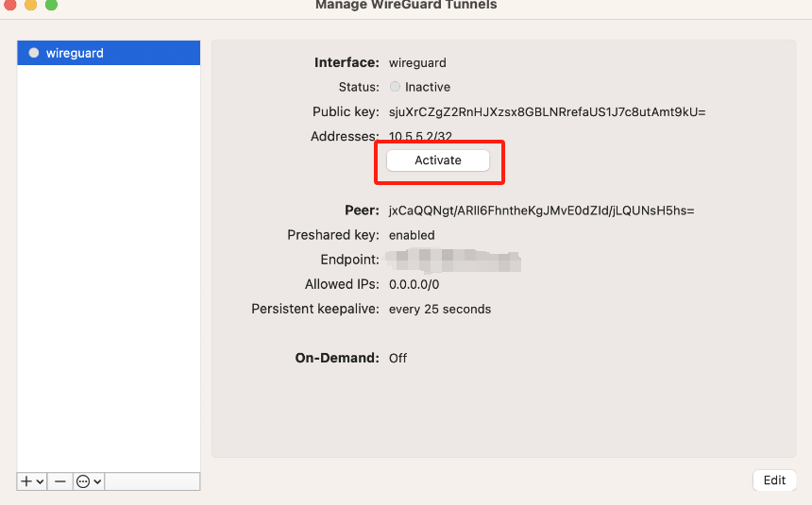Expand the add-tunnel dropdown chevron
This screenshot has height=505, width=812.
click(x=39, y=481)
